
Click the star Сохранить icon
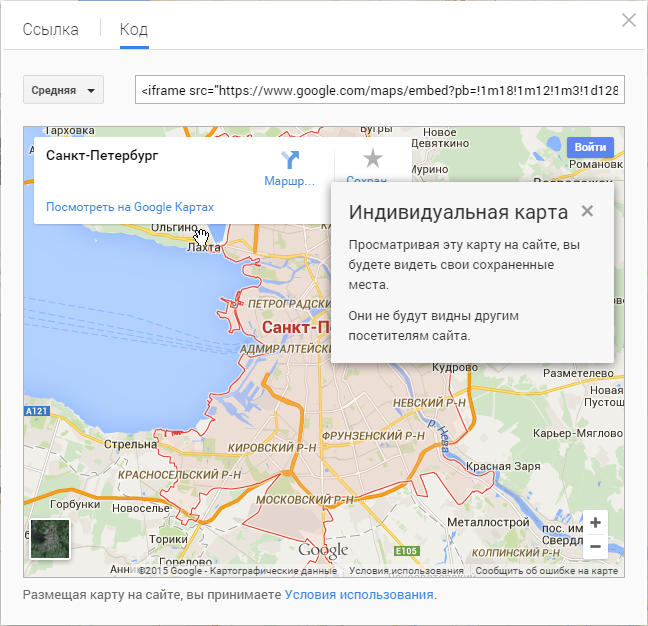pyautogui.click(x=372, y=158)
